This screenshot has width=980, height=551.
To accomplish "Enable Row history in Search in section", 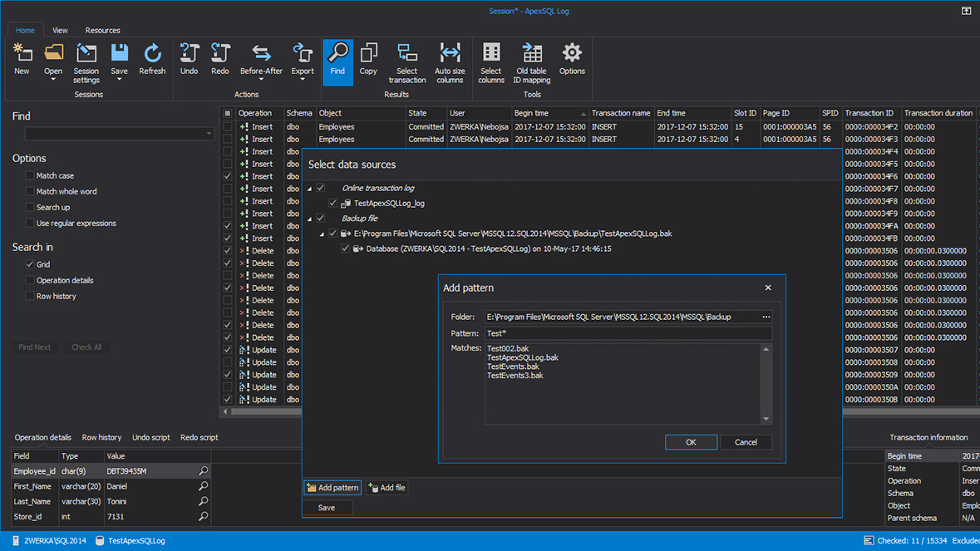I will (x=31, y=296).
